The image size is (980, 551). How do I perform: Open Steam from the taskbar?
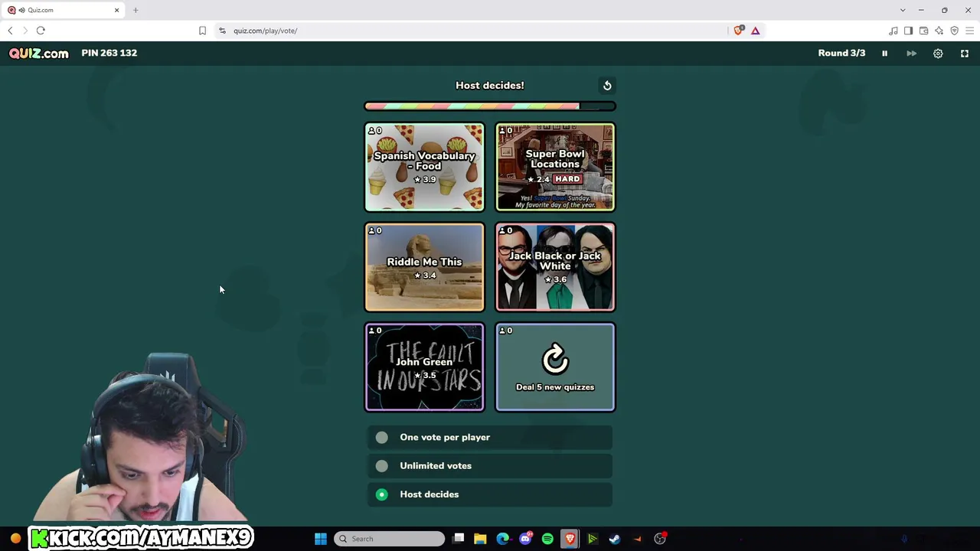pos(615,539)
